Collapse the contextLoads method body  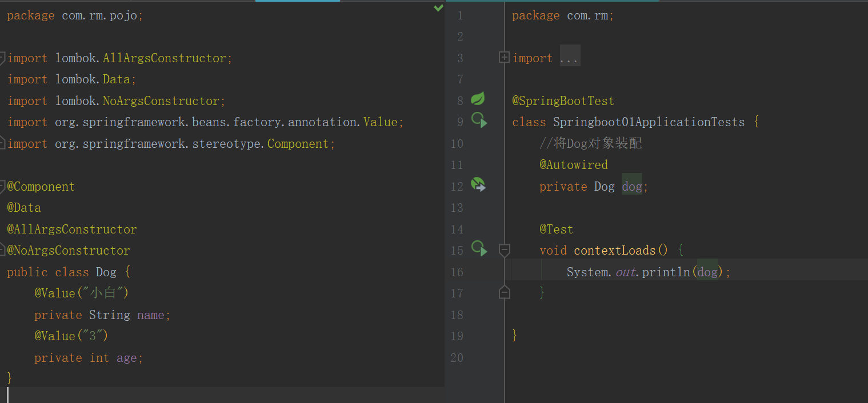click(504, 250)
